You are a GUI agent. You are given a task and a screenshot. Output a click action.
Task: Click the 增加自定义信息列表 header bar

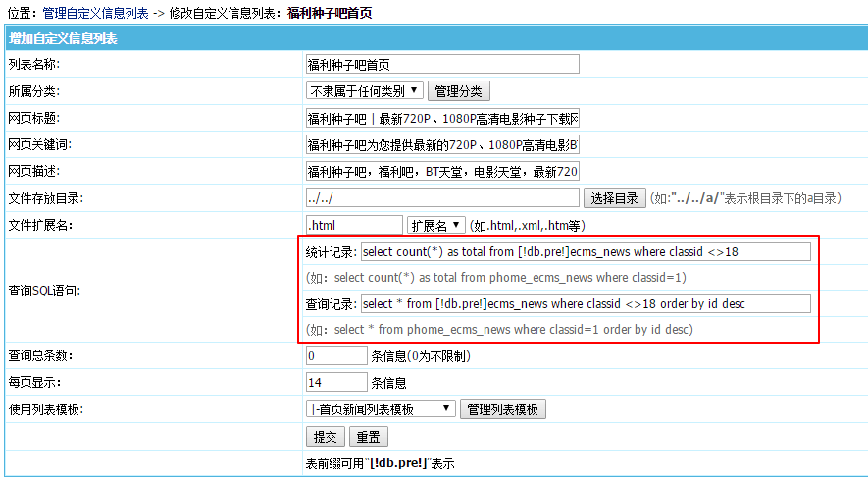(x=435, y=38)
